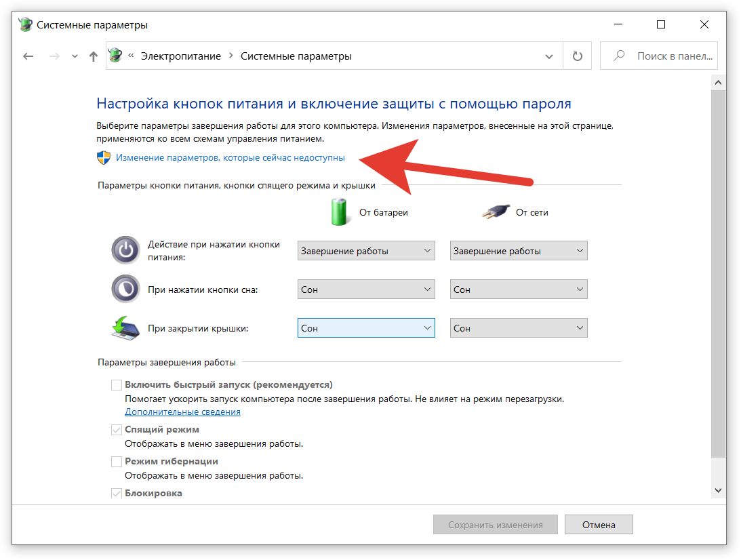Click the От сети column label
The image size is (741, 560).
pyautogui.click(x=532, y=213)
